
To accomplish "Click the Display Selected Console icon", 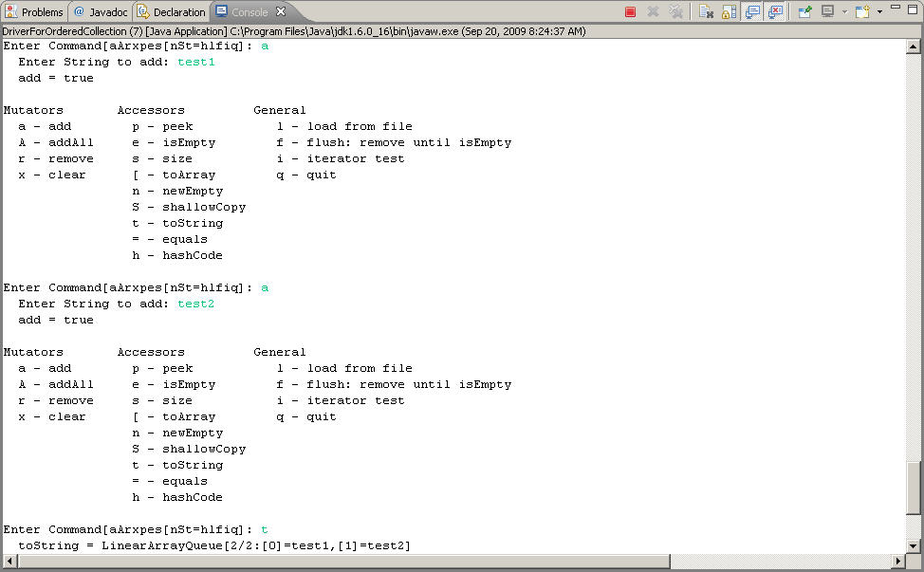I will pos(826,10).
